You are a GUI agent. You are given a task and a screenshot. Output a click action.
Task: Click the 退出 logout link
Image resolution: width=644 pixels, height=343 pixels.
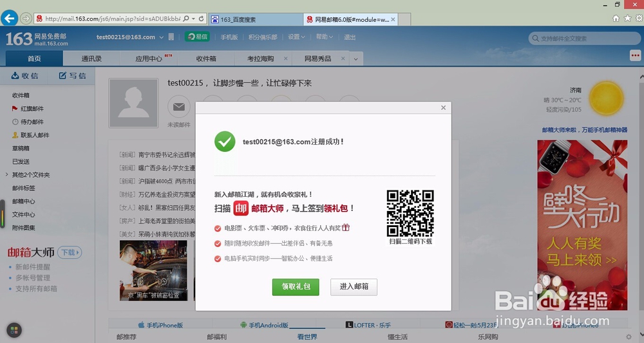(x=350, y=37)
